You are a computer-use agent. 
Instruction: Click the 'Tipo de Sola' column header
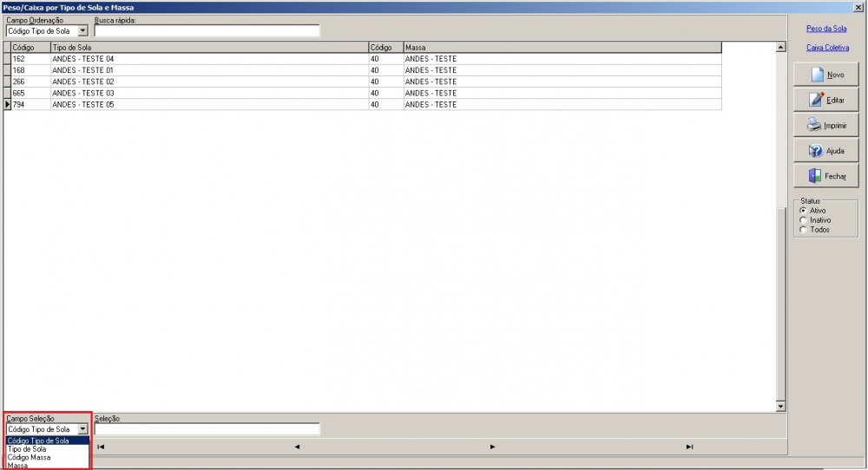click(210, 48)
